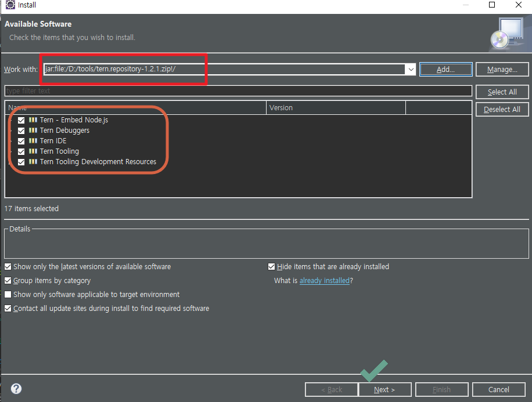The width and height of the screenshot is (532, 402).
Task: Toggle Contact all update sites checkbox
Action: (x=8, y=309)
